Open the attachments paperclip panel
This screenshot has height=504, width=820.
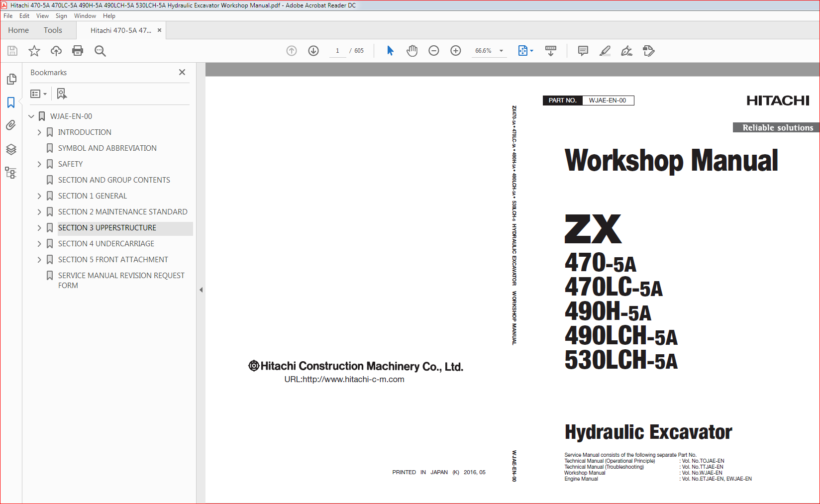point(11,125)
